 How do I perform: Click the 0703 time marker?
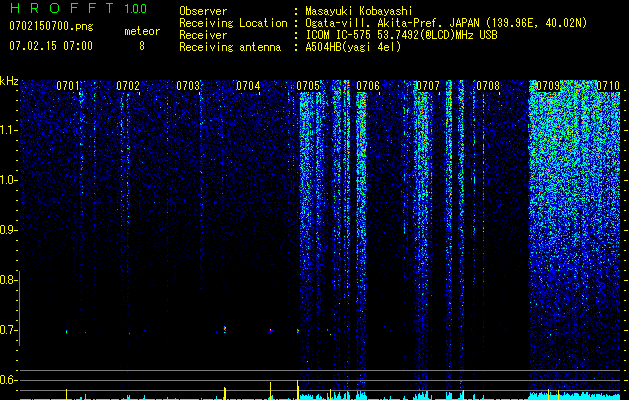point(188,86)
